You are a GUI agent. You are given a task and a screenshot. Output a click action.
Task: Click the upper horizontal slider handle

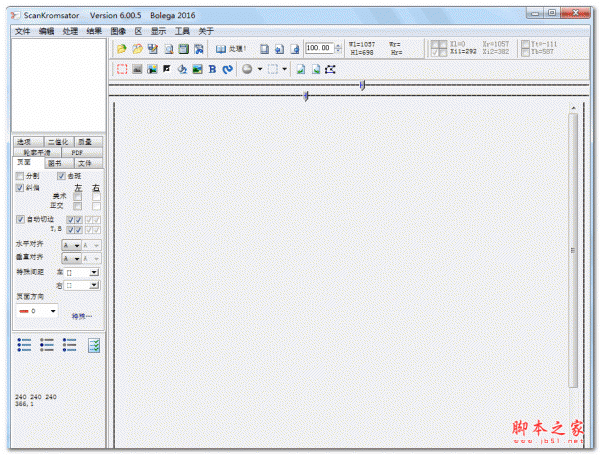(362, 85)
